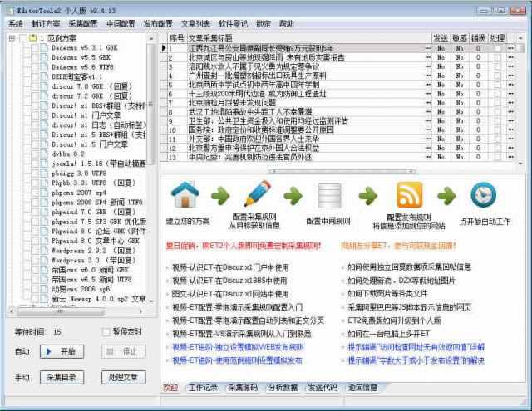
Task: Click the 开始 auto-start button
Action: tap(62, 352)
